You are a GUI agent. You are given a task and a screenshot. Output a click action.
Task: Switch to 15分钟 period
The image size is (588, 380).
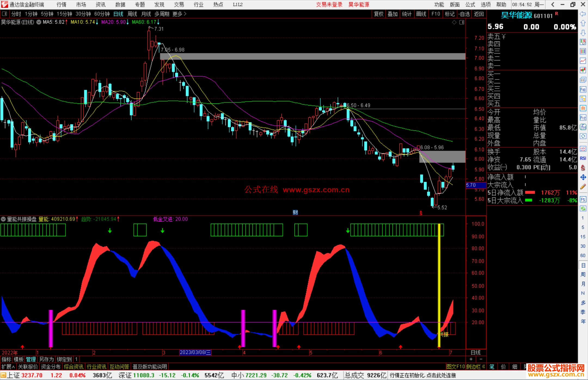pyautogui.click(x=64, y=14)
